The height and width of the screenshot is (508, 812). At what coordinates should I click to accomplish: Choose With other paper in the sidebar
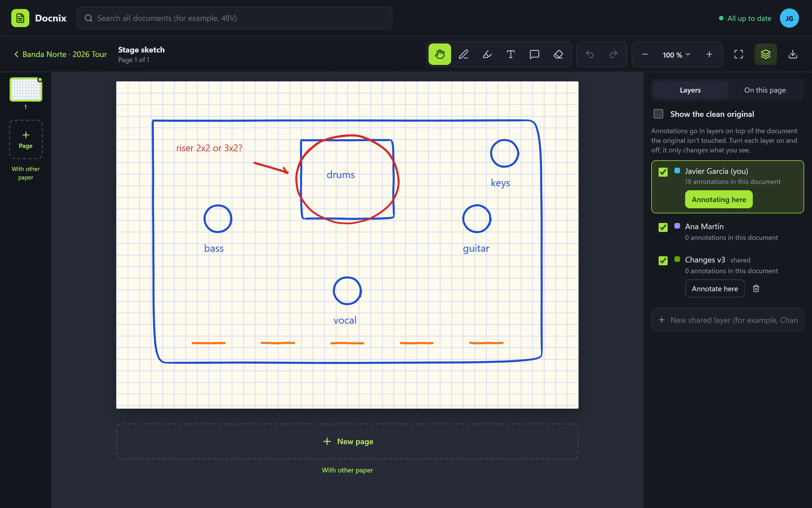click(26, 173)
